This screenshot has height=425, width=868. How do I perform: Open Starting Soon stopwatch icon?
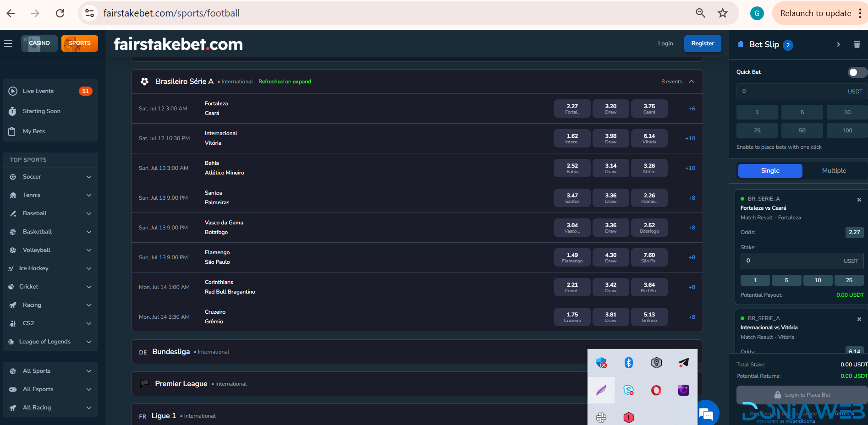coord(13,111)
